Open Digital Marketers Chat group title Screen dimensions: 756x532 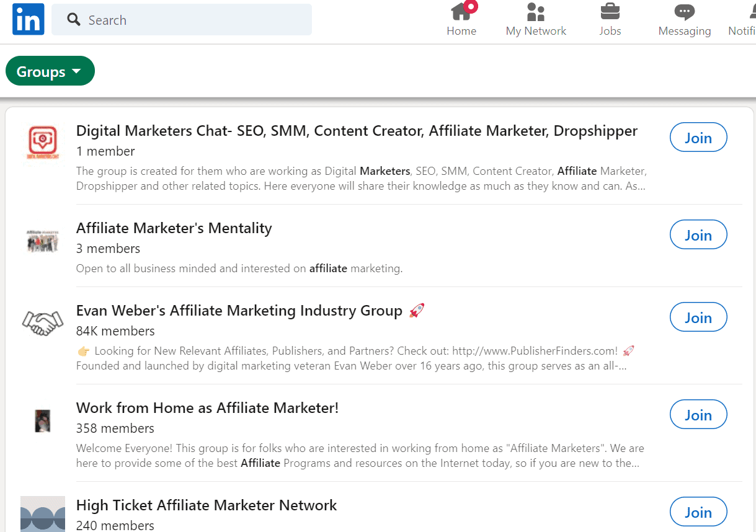(x=357, y=131)
